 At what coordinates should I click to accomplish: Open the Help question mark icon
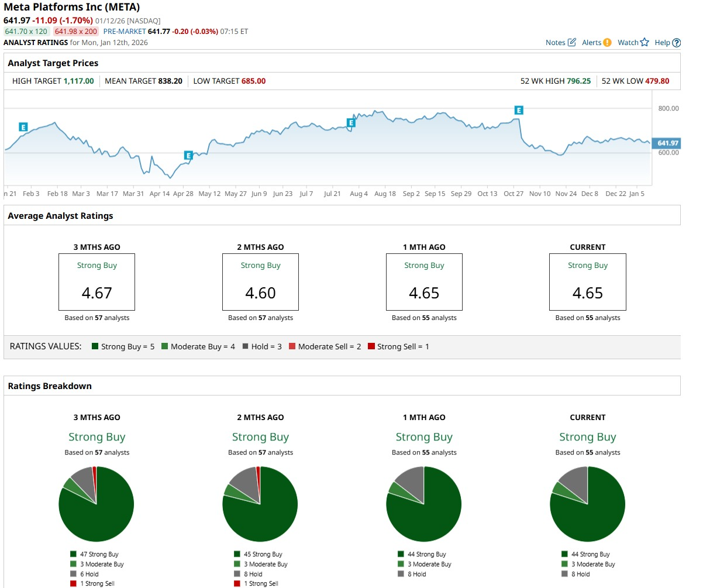[677, 43]
